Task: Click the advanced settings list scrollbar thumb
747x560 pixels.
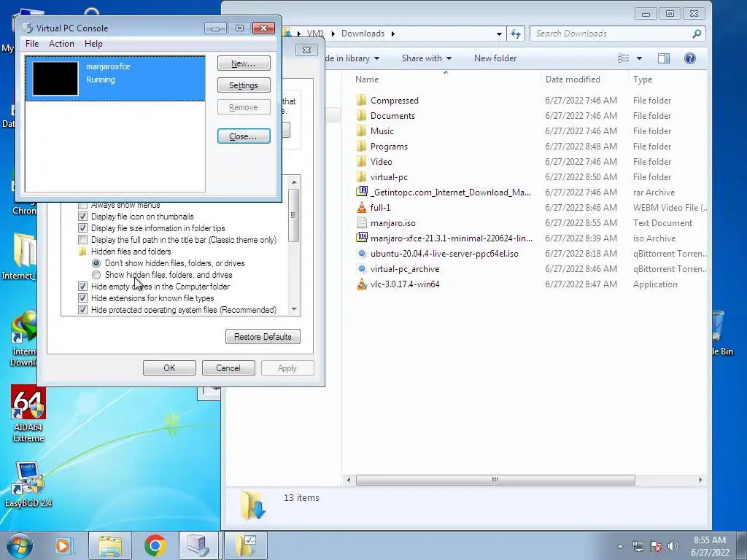Action: 293,215
